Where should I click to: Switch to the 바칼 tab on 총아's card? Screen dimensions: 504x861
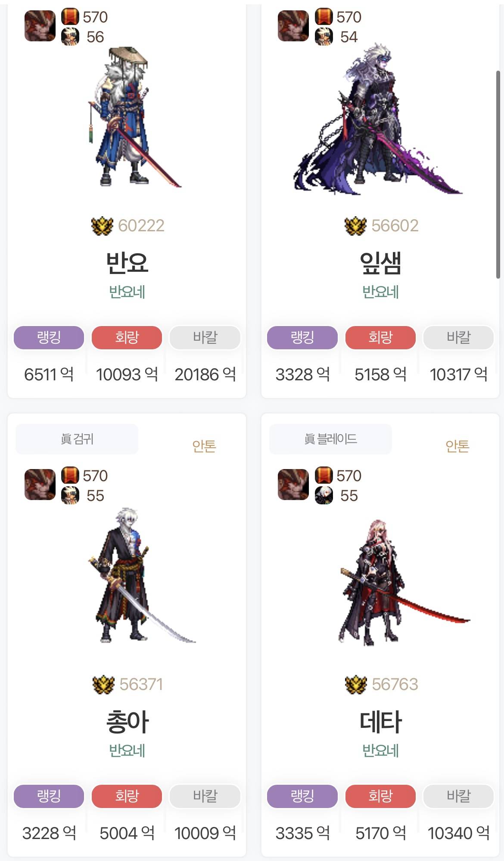point(205,796)
